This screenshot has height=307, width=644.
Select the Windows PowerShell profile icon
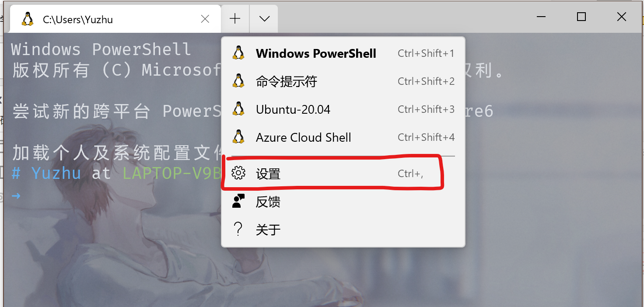pos(238,53)
